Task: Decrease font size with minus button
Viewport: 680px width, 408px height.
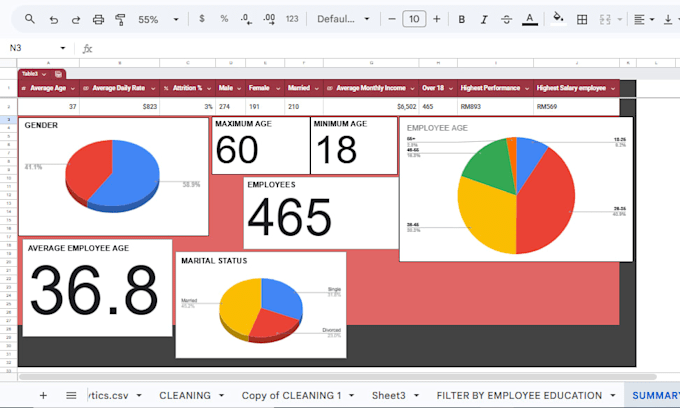Action: point(392,19)
